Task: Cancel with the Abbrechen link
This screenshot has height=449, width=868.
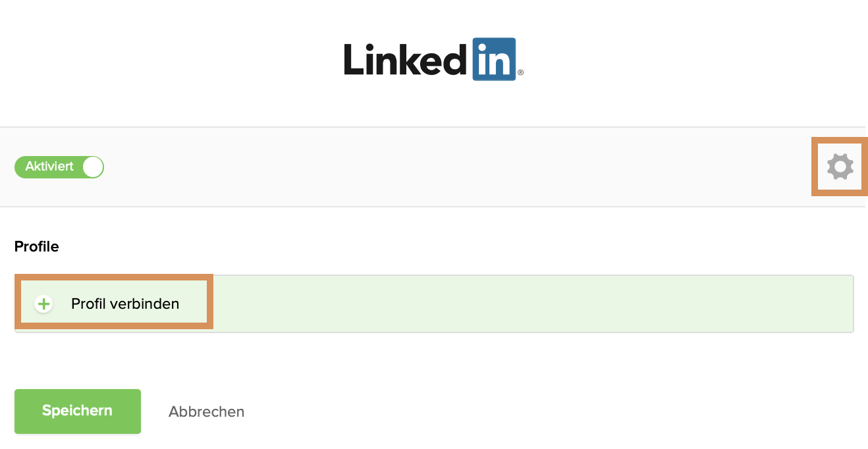Action: (x=206, y=411)
